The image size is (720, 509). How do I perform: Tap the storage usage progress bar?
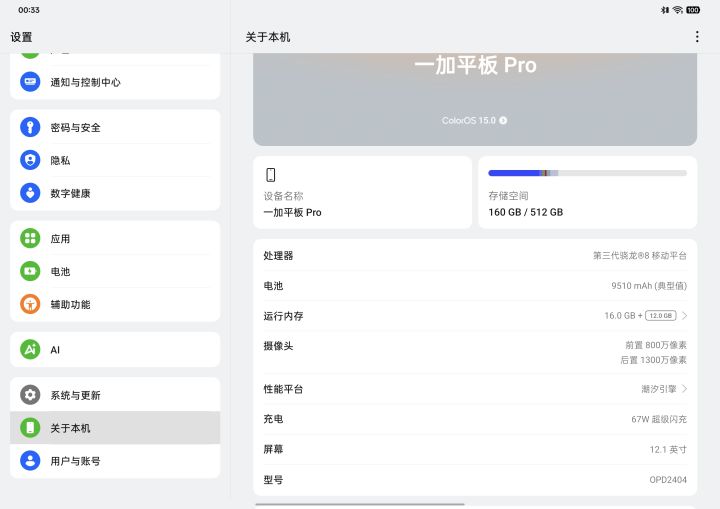tap(588, 173)
